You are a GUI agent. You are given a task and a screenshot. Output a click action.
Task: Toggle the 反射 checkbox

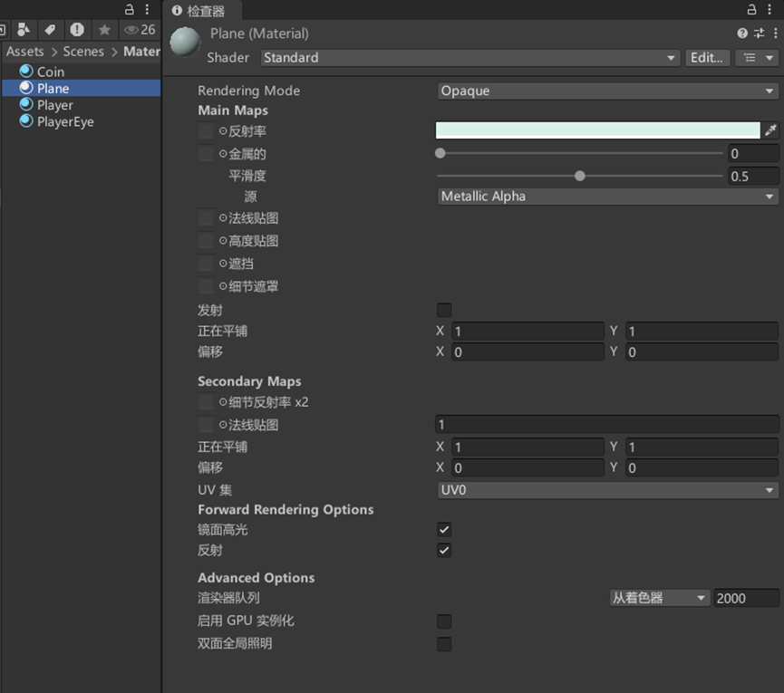(444, 550)
